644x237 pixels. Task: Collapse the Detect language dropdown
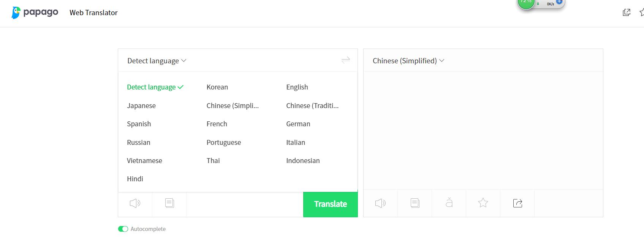click(x=157, y=61)
